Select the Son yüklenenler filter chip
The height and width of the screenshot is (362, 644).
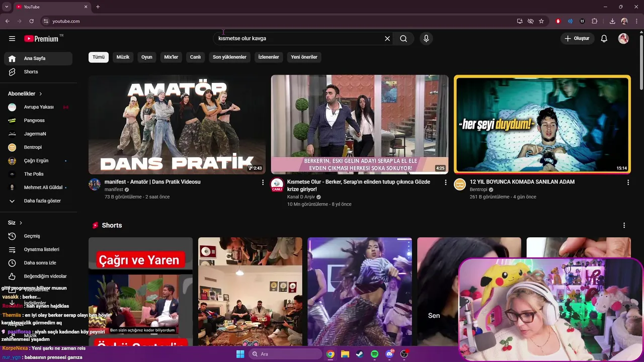(x=229, y=57)
